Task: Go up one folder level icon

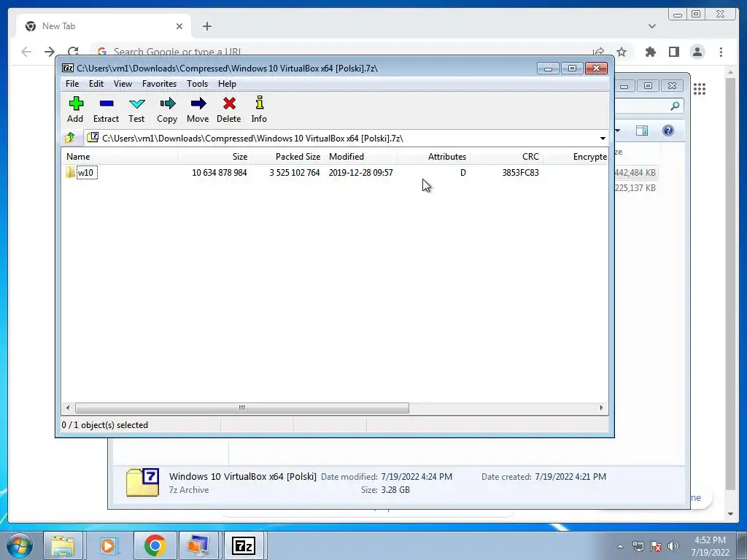Action: coord(70,138)
